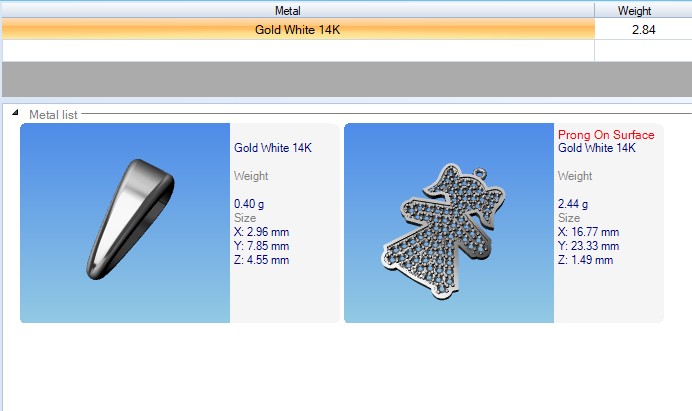Click the bail's Gold White 14K label
This screenshot has width=692, height=411.
pos(273,148)
